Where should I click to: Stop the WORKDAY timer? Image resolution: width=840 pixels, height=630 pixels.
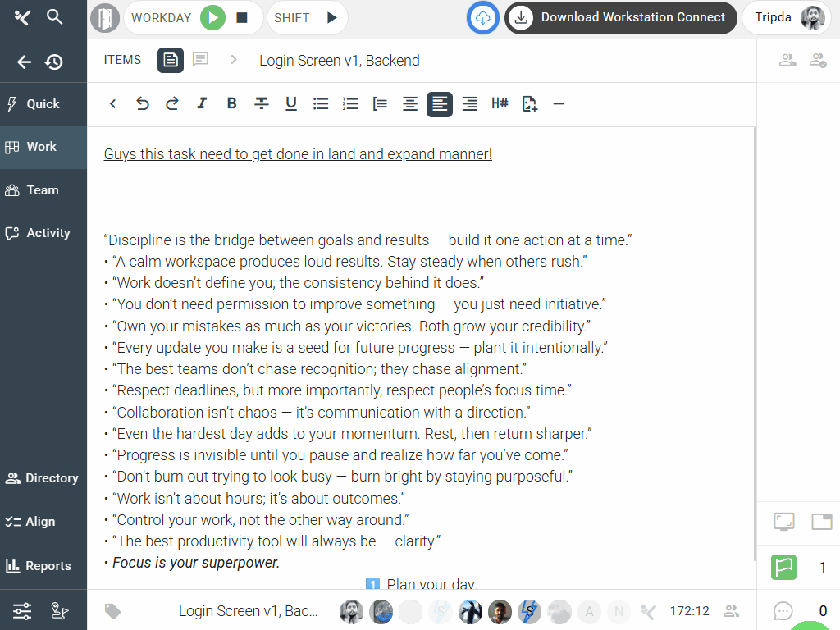tap(242, 18)
